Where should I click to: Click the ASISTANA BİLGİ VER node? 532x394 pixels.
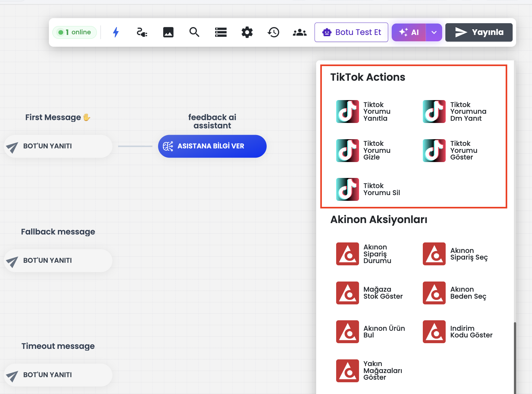pyautogui.click(x=212, y=146)
